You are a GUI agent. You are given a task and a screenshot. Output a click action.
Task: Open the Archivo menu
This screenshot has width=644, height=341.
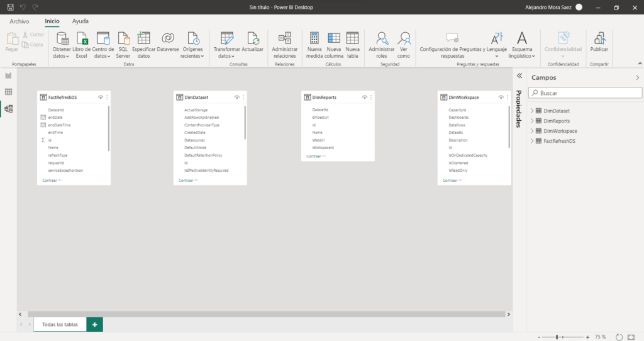click(19, 21)
